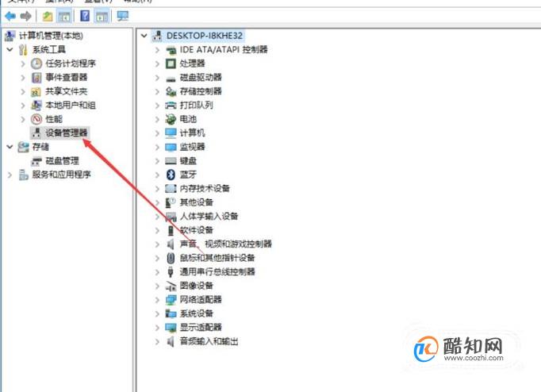Screen dimensions: 541x392
Task: Select the DESKTOP-I8KHE32 computer name
Action: [x=204, y=35]
